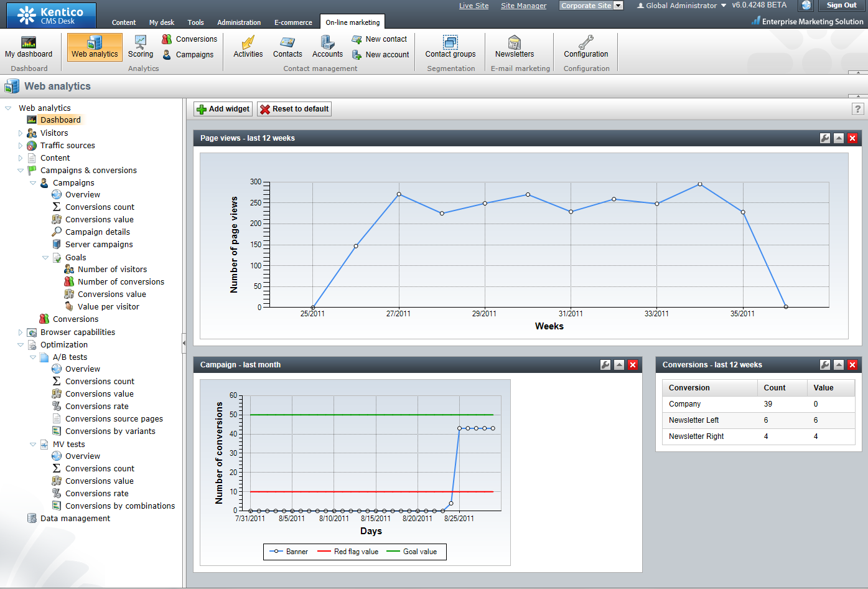Collapse the Conversions - last 12 weeks widget
Image resolution: width=868 pixels, height=589 pixels.
click(x=839, y=365)
